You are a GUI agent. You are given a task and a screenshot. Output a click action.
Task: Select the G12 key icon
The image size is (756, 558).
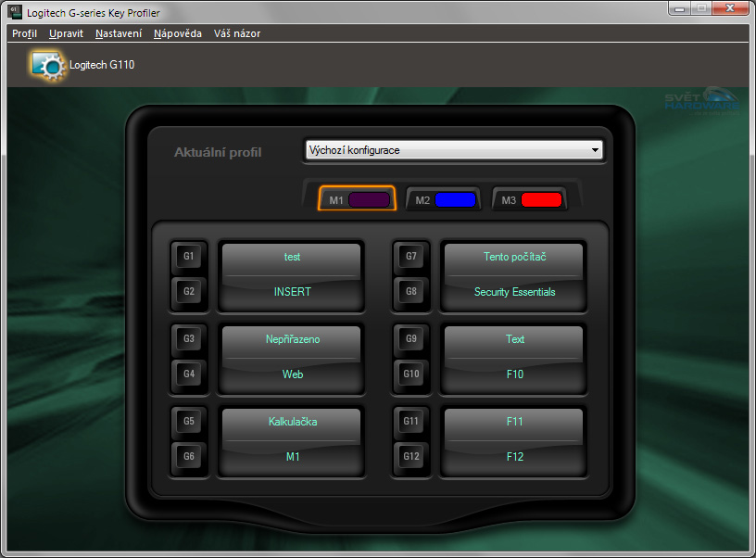click(x=410, y=456)
